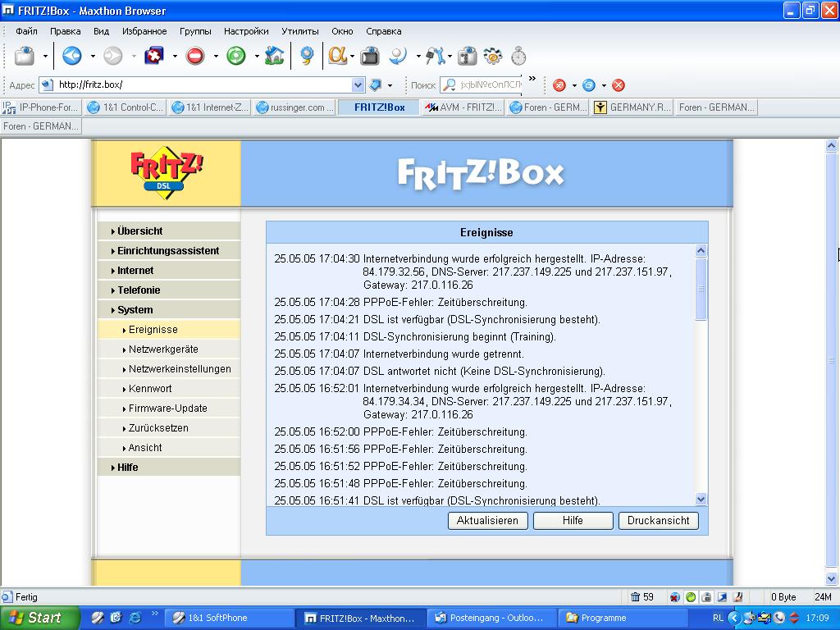This screenshot has height=630, width=840.
Task: Open the dropdown beside the keys and wrench icon
Action: click(x=450, y=56)
